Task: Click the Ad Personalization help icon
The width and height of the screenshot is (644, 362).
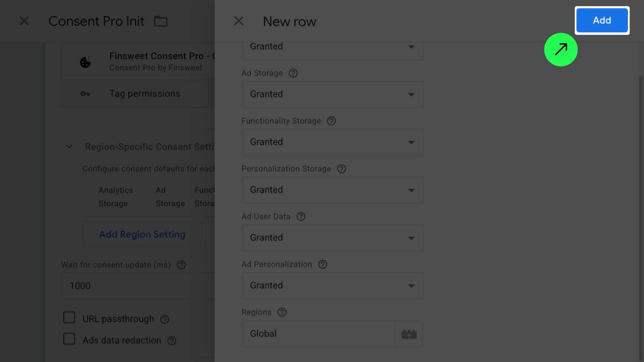Action: click(323, 264)
